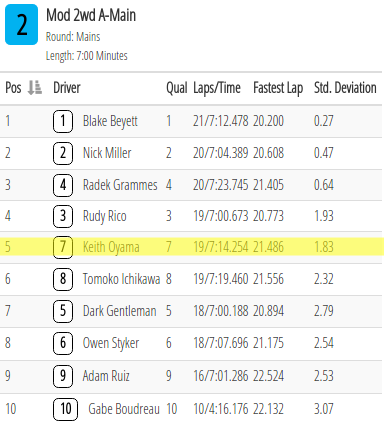Click car number 3 badge for Rudy Rico
This screenshot has height=425, width=384.
[x=63, y=216]
